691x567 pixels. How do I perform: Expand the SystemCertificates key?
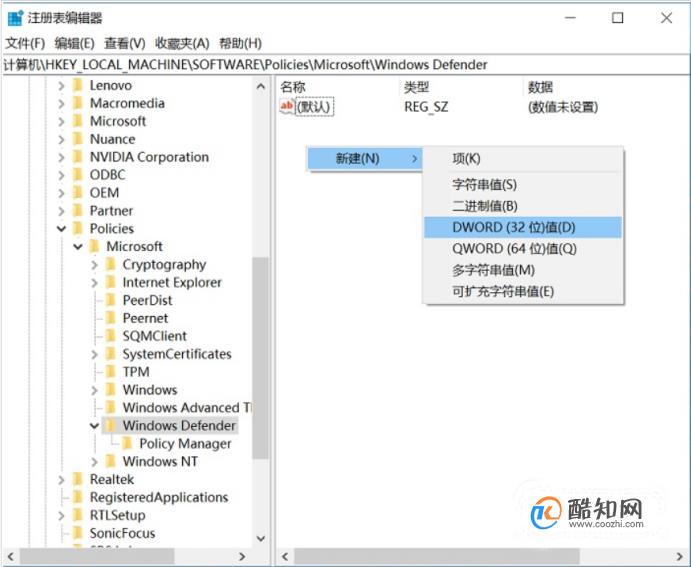tap(94, 354)
